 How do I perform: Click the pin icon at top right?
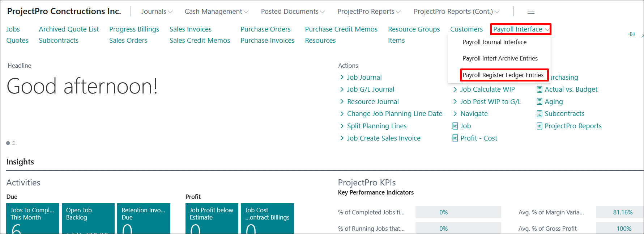pyautogui.click(x=631, y=34)
